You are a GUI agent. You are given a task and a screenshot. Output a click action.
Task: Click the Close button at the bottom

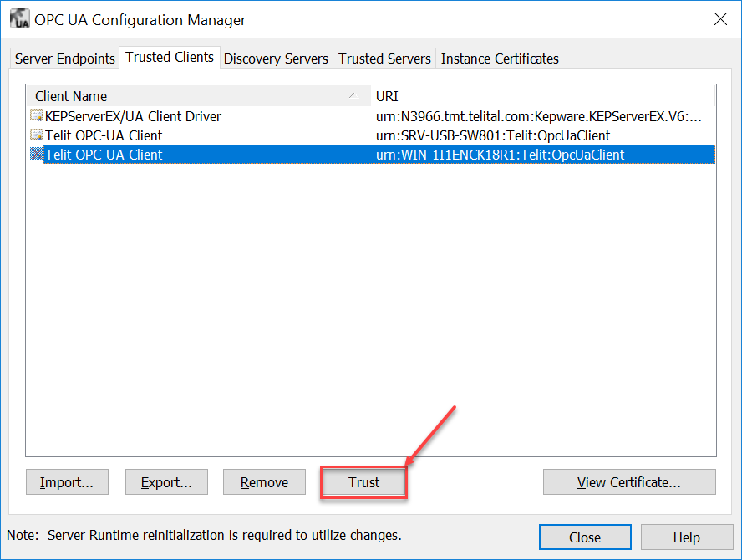[584, 537]
